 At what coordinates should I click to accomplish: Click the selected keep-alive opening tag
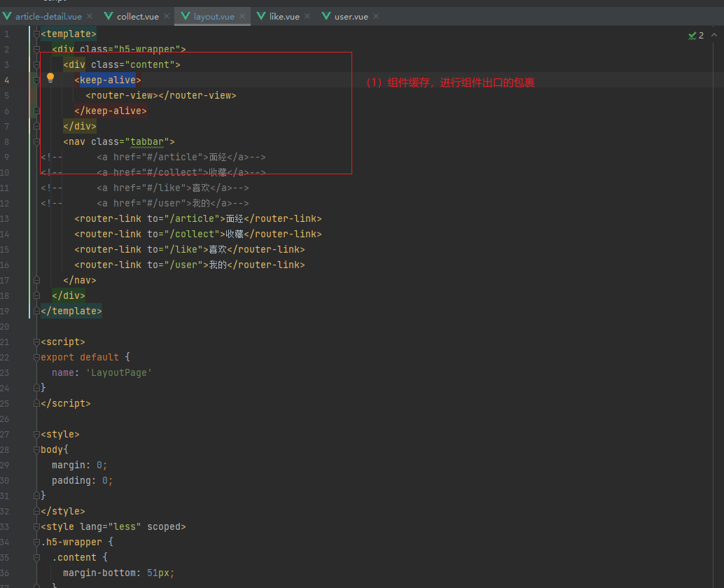tap(108, 80)
